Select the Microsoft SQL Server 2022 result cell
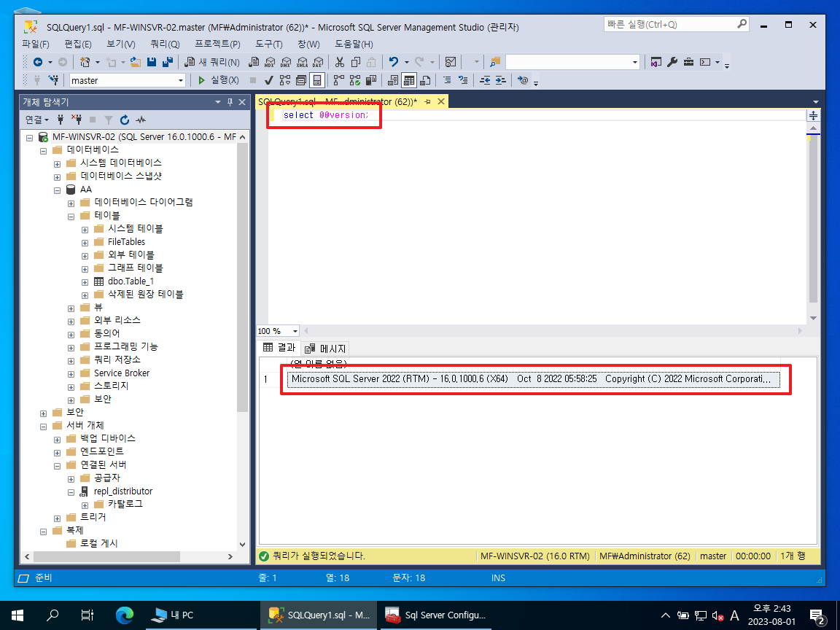 (x=534, y=379)
